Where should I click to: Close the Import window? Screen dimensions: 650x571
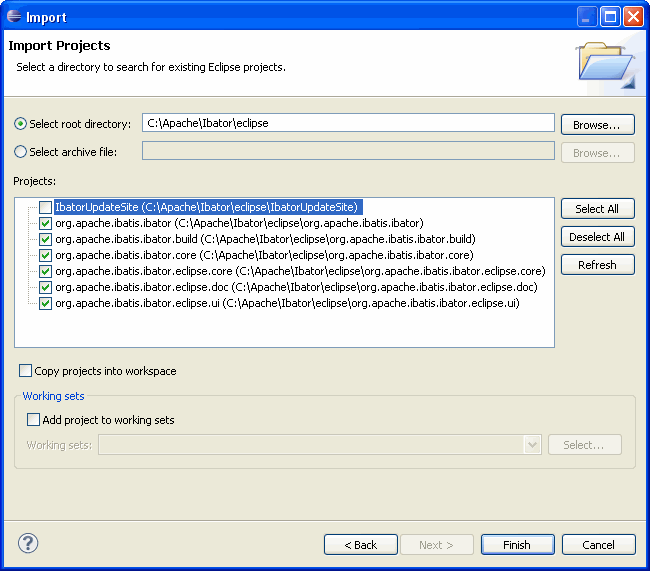click(x=633, y=17)
